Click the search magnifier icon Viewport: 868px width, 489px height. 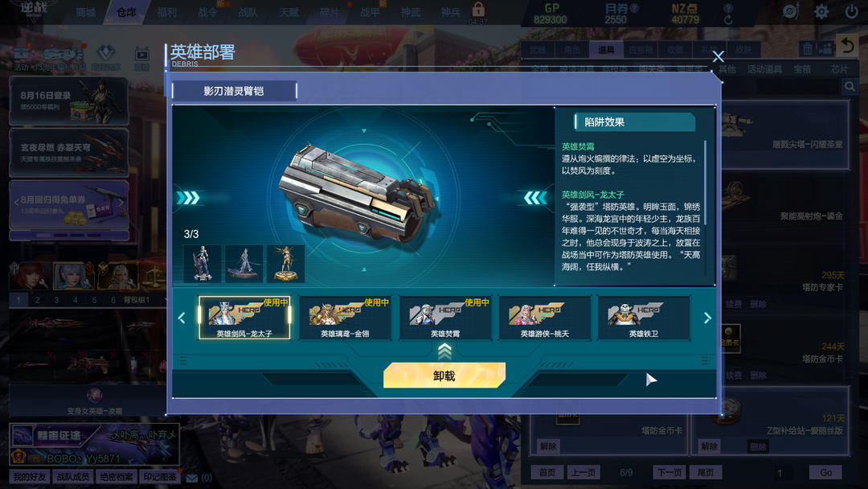pos(850,86)
